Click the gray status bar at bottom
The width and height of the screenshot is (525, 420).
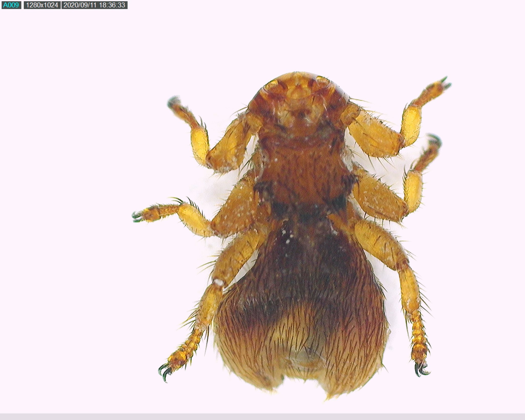262,417
